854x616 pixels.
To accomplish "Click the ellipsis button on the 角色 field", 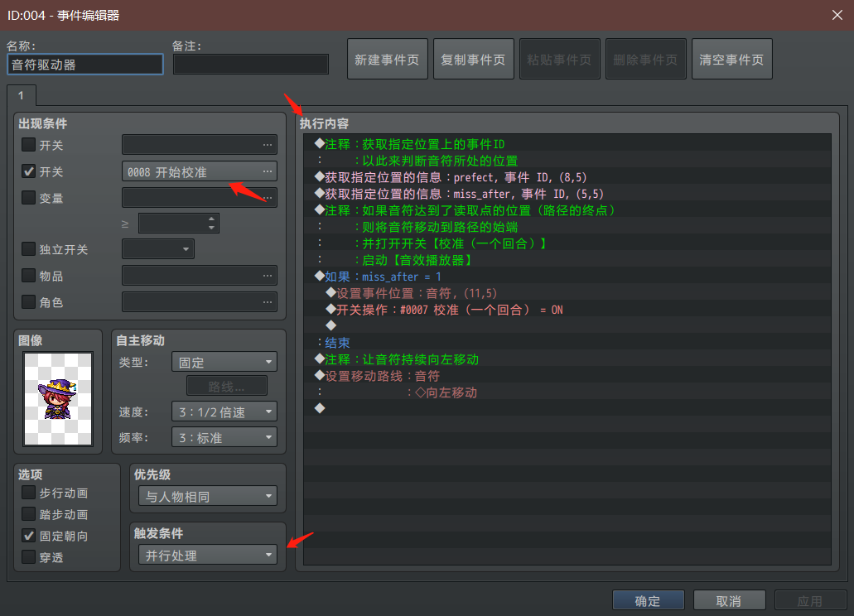I will point(267,302).
